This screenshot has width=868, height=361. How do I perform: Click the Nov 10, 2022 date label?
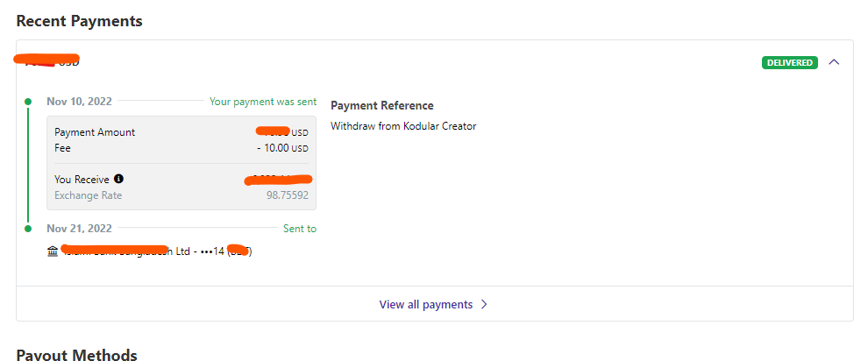tap(80, 102)
